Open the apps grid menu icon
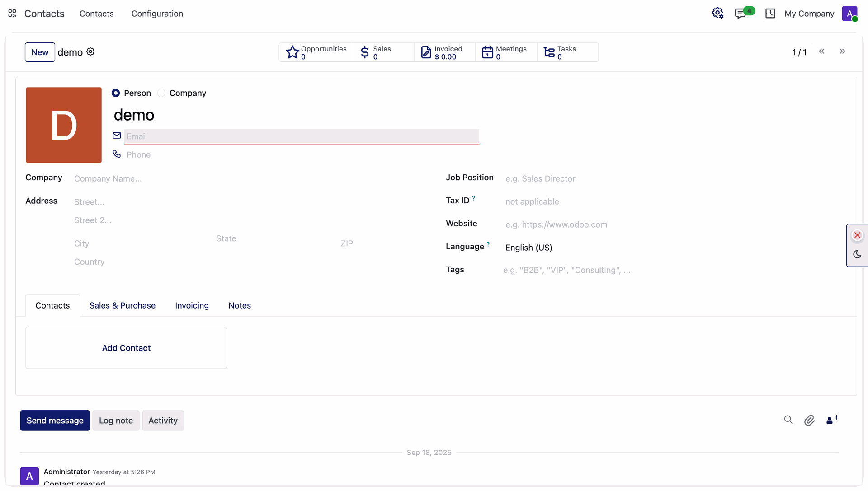Viewport: 868px width, 491px height. (x=12, y=14)
